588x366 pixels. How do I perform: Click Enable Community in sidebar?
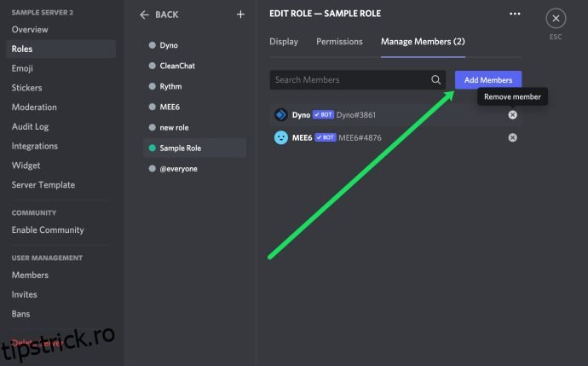(48, 229)
